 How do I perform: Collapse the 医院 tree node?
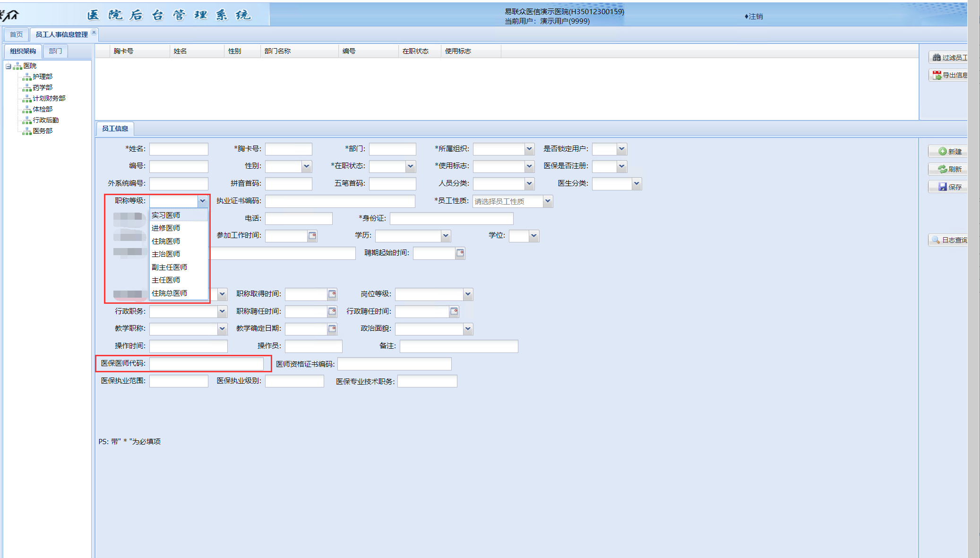tap(9, 66)
